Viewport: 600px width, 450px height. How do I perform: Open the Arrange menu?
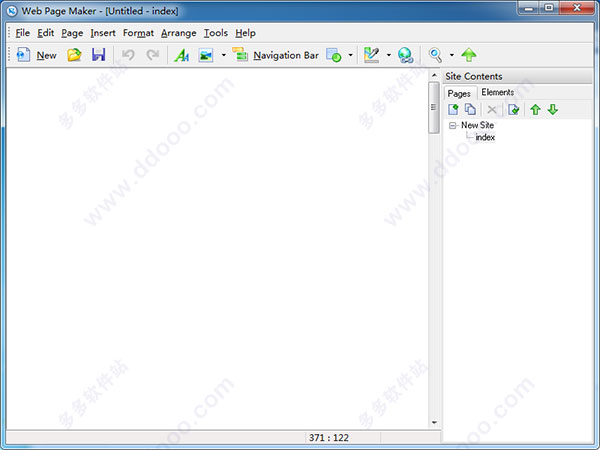(x=179, y=33)
